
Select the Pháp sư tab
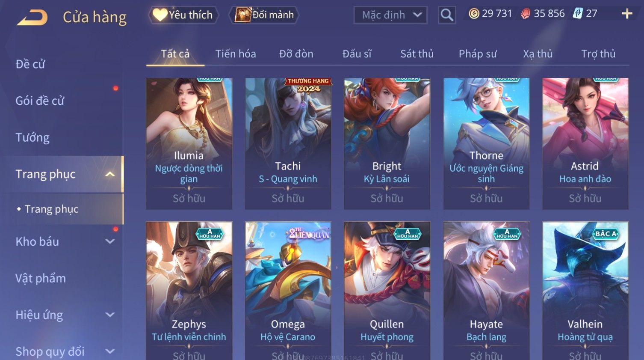[x=478, y=54]
